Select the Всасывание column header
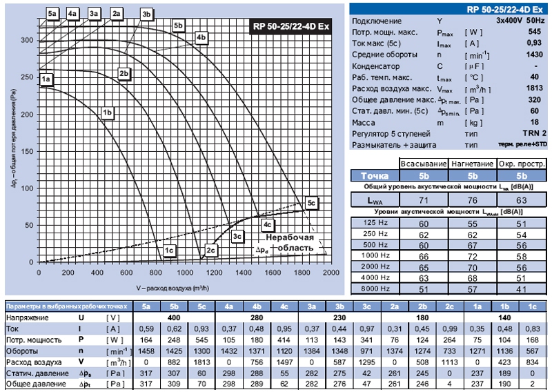The height and width of the screenshot is (392, 552). pos(424,164)
